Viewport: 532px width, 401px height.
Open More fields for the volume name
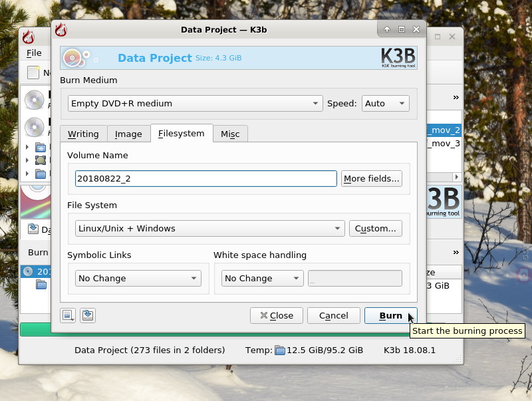(x=372, y=178)
